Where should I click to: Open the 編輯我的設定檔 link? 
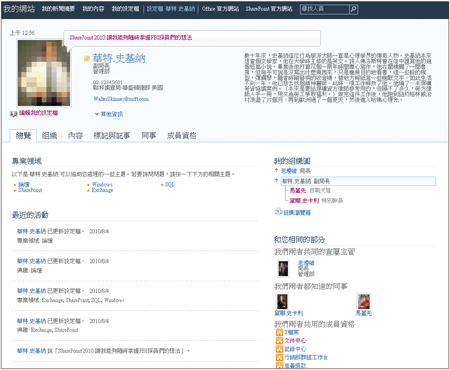[x=38, y=113]
